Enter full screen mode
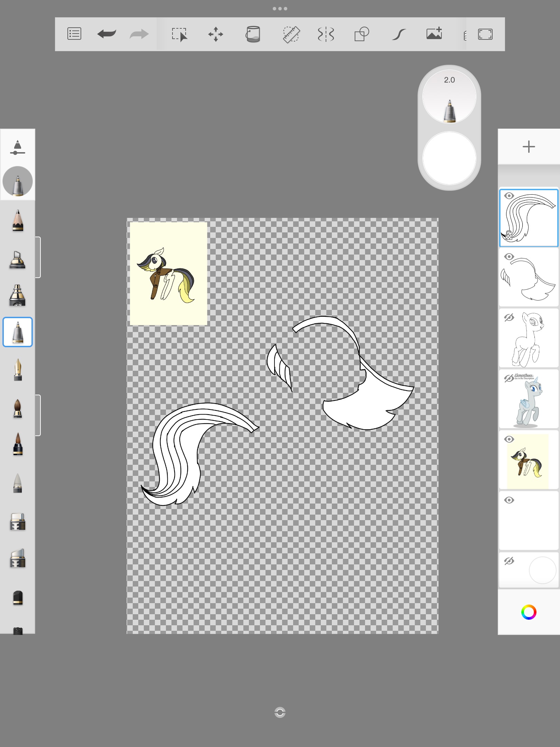 click(485, 34)
